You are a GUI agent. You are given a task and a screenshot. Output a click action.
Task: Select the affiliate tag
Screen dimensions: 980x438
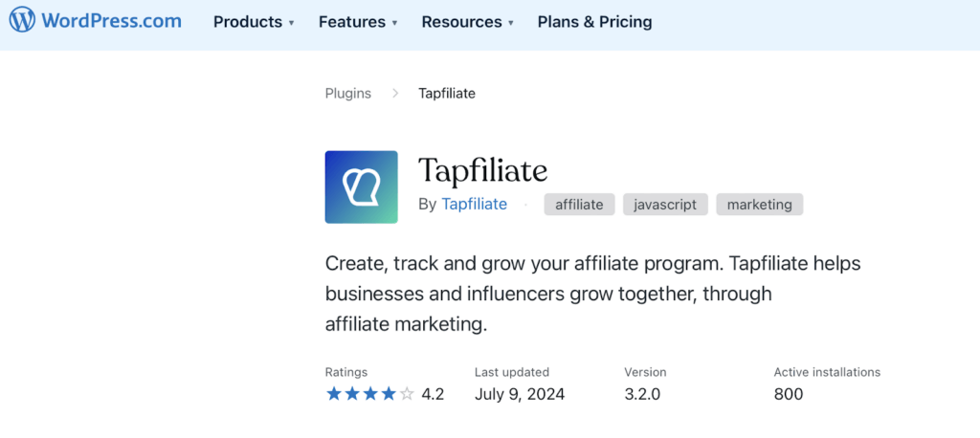579,204
